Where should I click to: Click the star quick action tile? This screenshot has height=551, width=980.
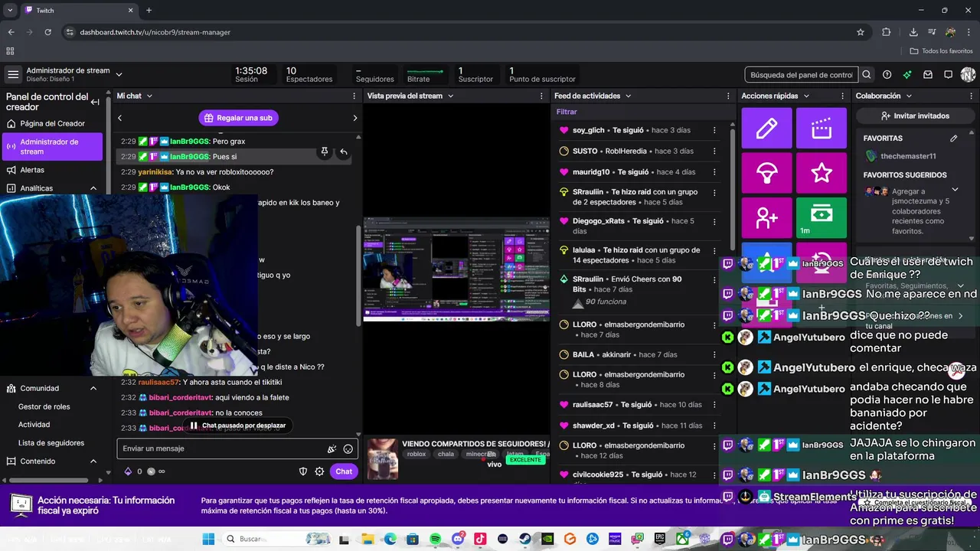point(822,173)
